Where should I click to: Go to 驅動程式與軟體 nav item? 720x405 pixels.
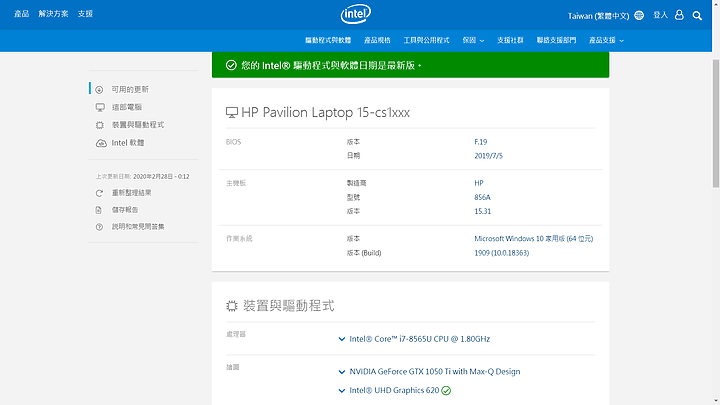328,40
